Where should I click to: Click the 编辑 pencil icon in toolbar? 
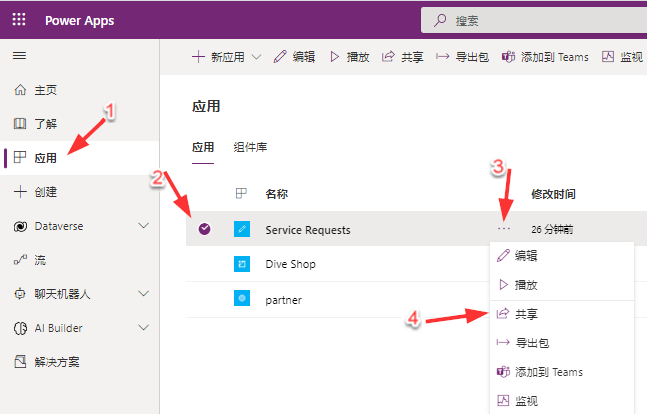[280, 57]
